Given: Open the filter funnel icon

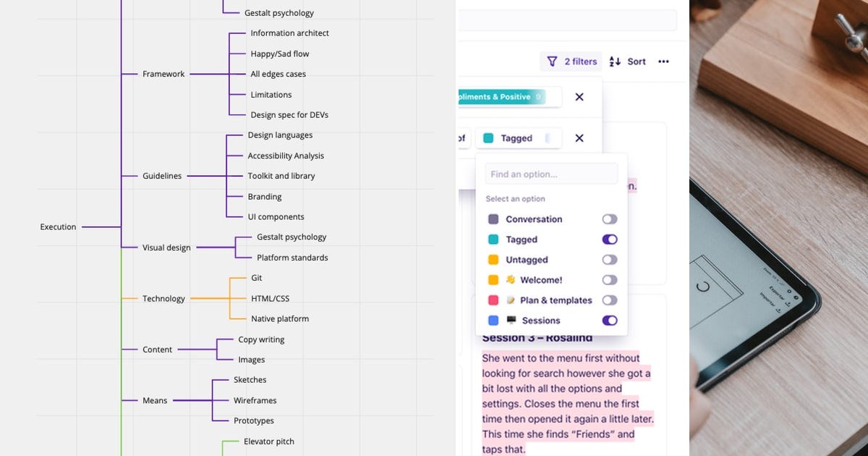Looking at the screenshot, I should tap(553, 62).
